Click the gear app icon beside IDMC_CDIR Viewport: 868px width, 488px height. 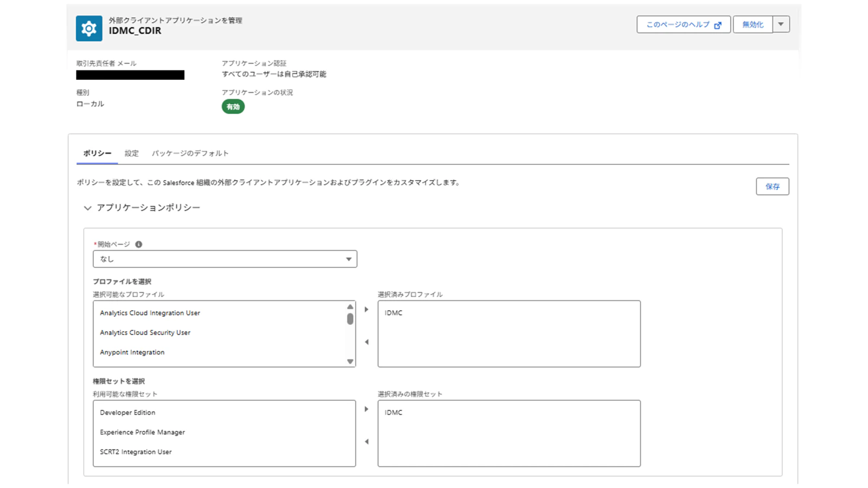click(89, 28)
